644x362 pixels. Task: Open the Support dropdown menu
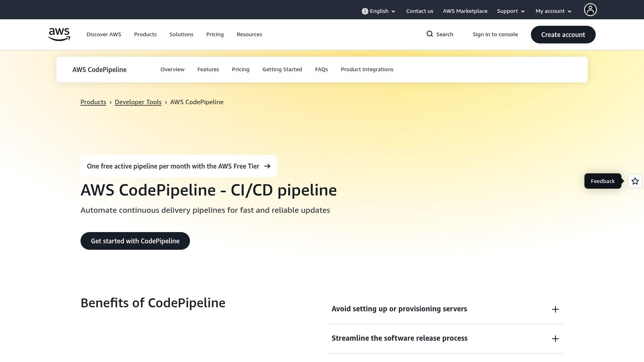511,11
